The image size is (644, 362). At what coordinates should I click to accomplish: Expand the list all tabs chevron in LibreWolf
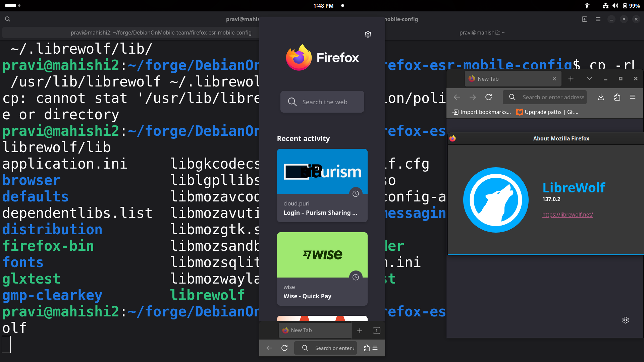click(589, 79)
